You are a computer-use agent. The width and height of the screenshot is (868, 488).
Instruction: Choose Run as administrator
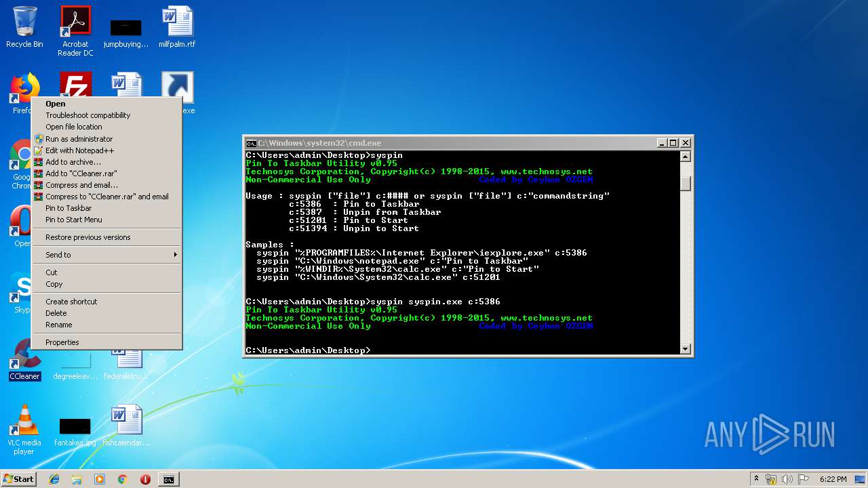pos(106,139)
